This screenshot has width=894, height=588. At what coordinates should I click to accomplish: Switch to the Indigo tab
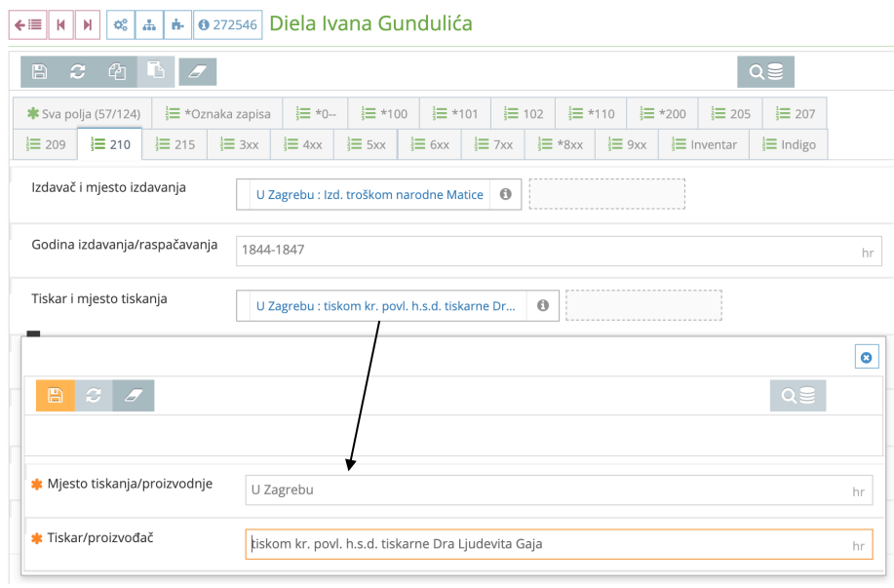[789, 143]
